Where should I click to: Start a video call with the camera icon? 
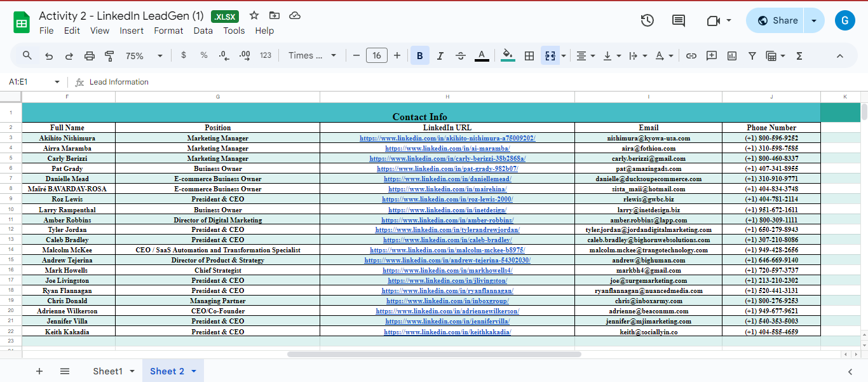(x=713, y=20)
